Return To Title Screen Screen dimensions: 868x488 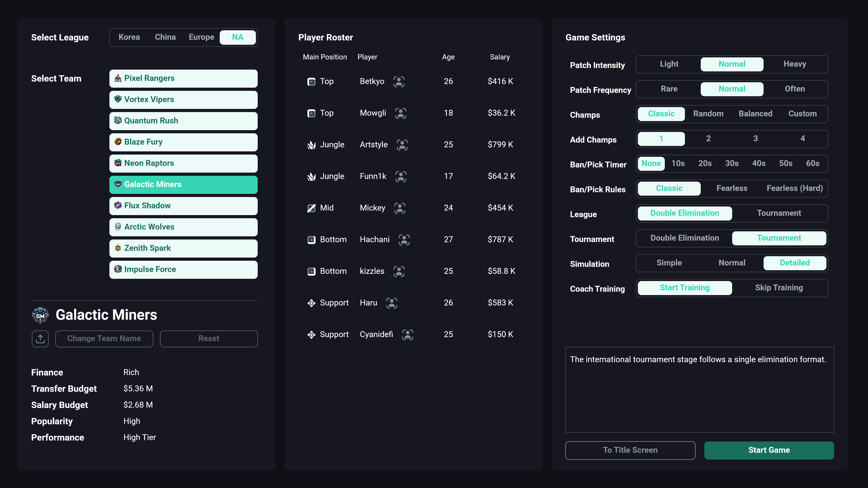630,451
